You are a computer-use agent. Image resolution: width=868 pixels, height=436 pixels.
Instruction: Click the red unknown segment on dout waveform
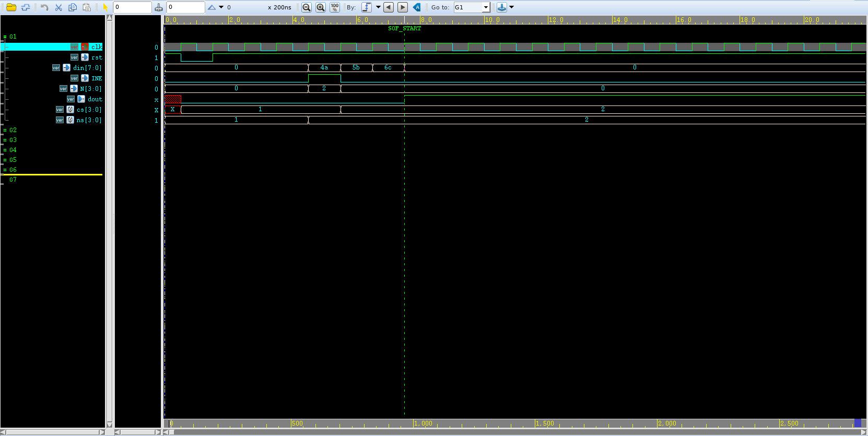173,99
